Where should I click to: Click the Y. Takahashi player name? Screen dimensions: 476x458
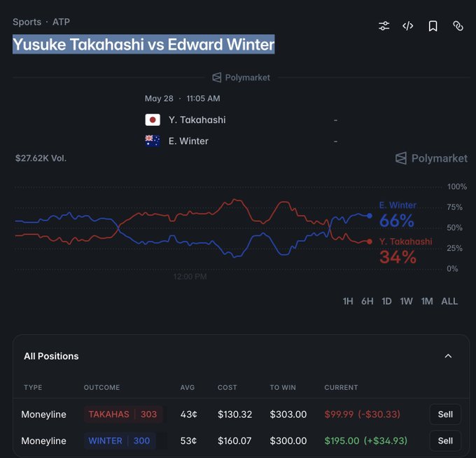197,120
